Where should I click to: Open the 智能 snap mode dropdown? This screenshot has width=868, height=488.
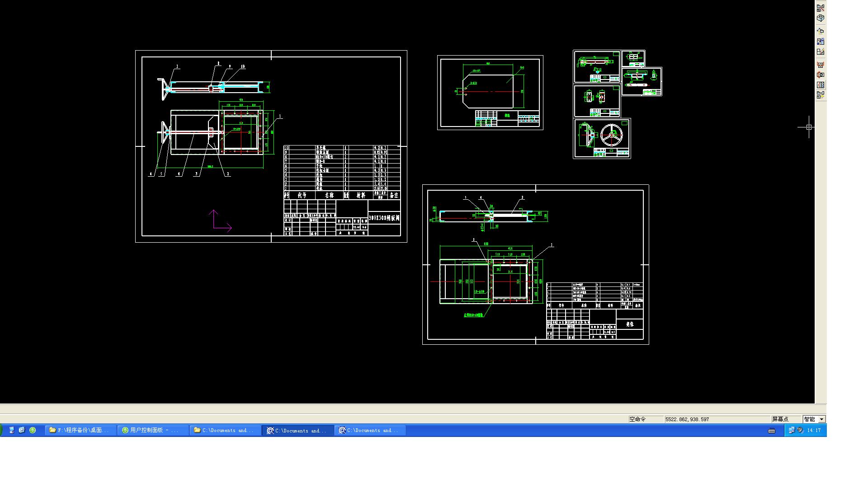point(821,419)
